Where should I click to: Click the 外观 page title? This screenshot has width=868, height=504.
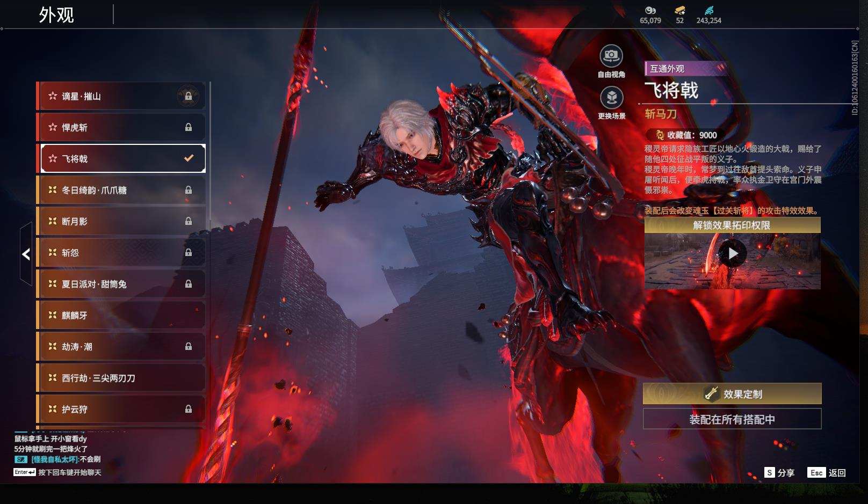coord(56,15)
